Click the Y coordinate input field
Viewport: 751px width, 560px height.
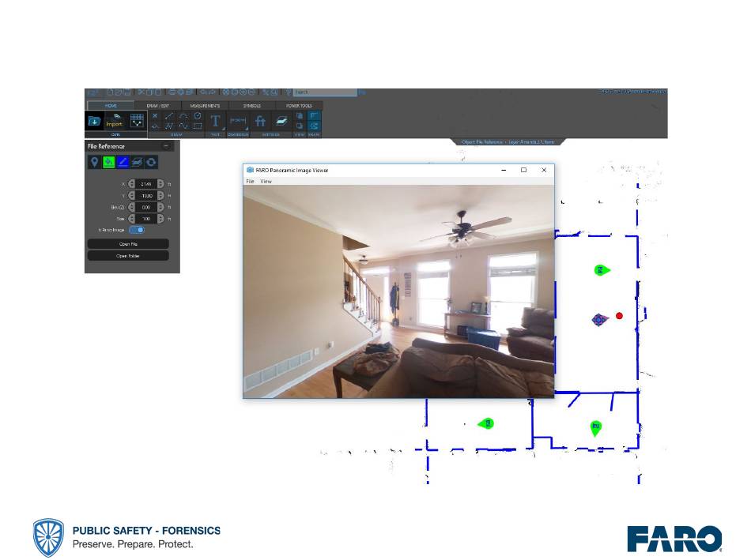146,195
